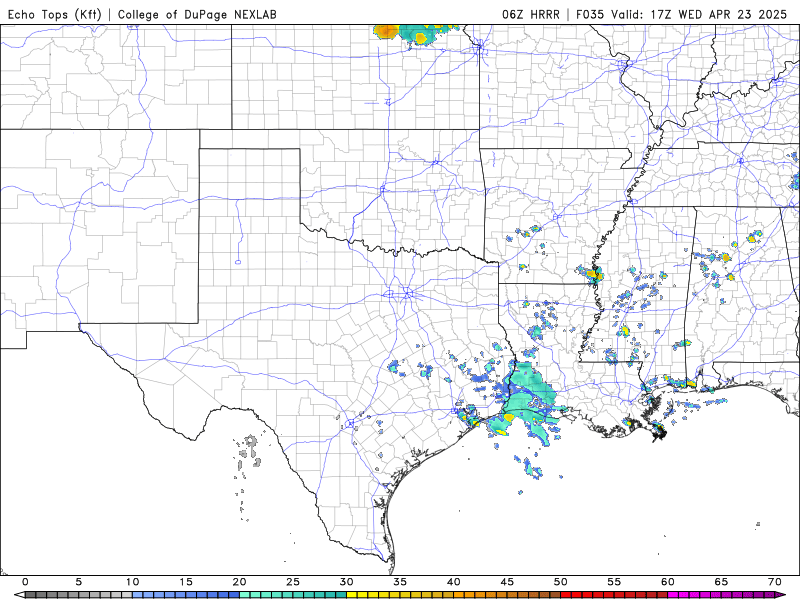The width and height of the screenshot is (800, 600).
Task: Click the "5" label on the color scale
Action: point(79,582)
